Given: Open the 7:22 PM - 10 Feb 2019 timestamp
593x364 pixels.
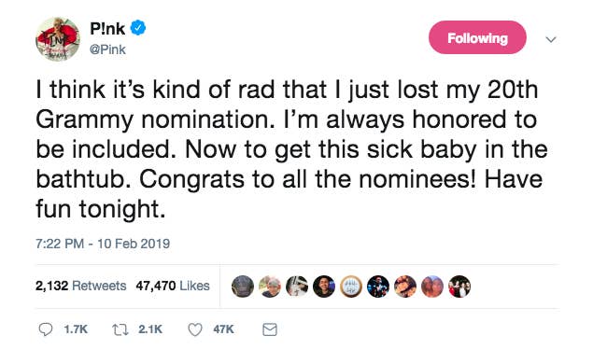Looking at the screenshot, I should (x=103, y=244).
